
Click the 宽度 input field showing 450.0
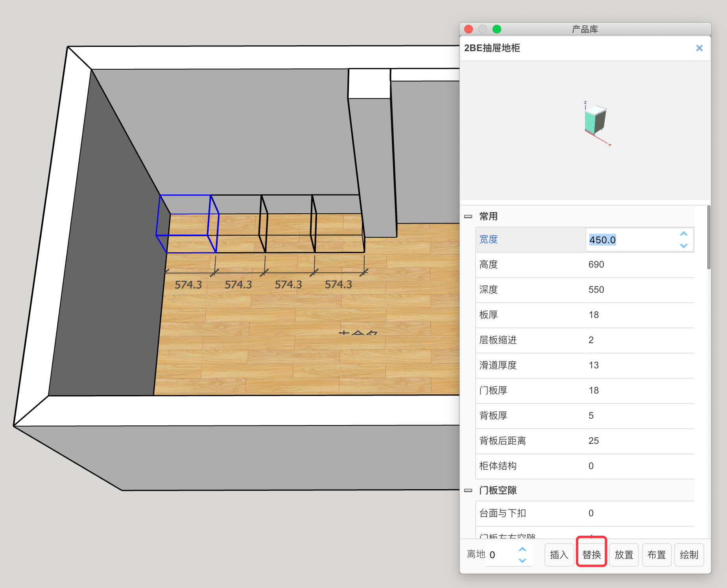coord(629,240)
